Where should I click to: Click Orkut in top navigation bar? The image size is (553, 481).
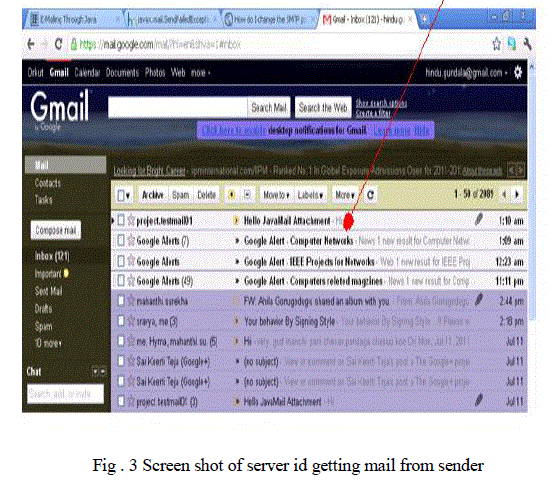[36, 73]
